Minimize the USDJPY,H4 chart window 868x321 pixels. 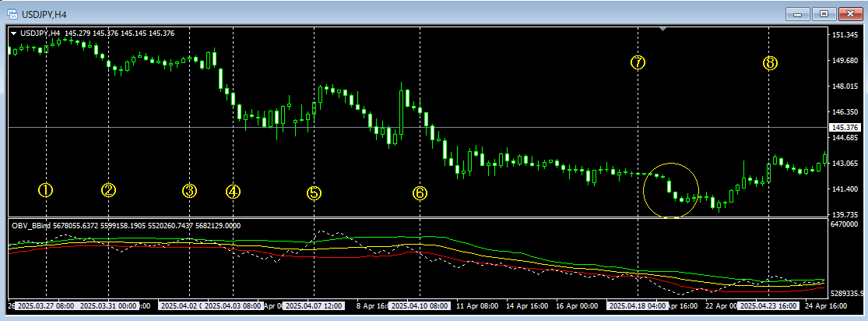[x=796, y=13]
